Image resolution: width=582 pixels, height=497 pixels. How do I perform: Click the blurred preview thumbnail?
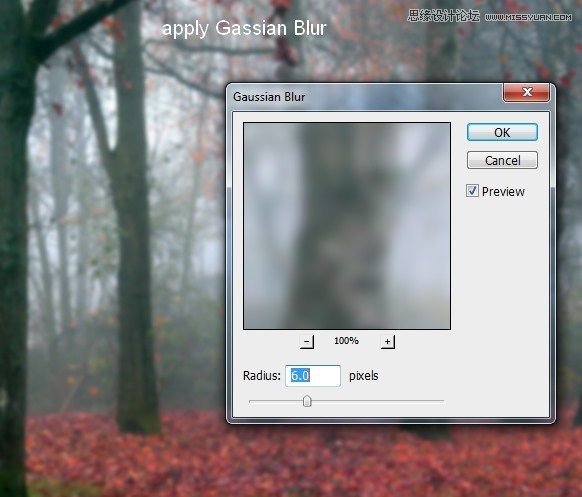pyautogui.click(x=347, y=226)
